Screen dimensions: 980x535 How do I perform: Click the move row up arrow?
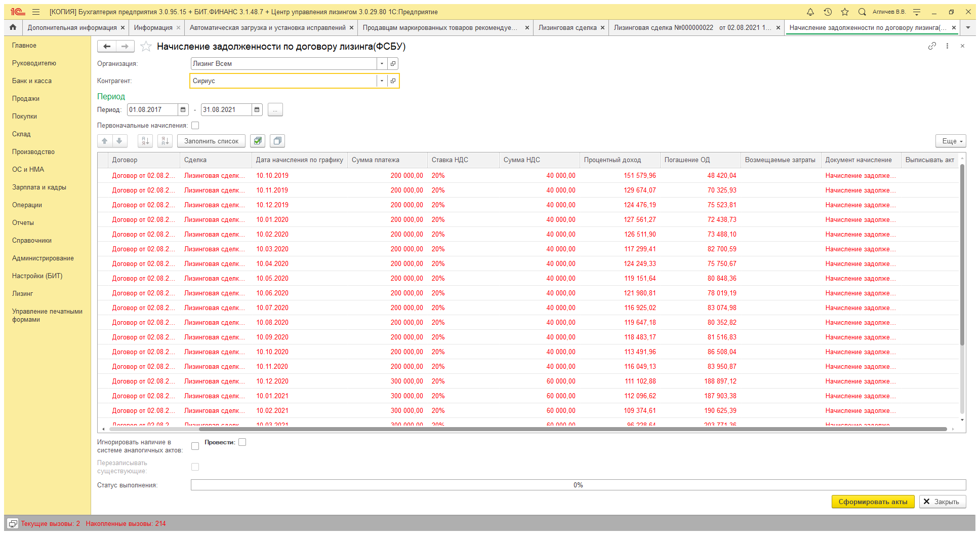pos(105,141)
